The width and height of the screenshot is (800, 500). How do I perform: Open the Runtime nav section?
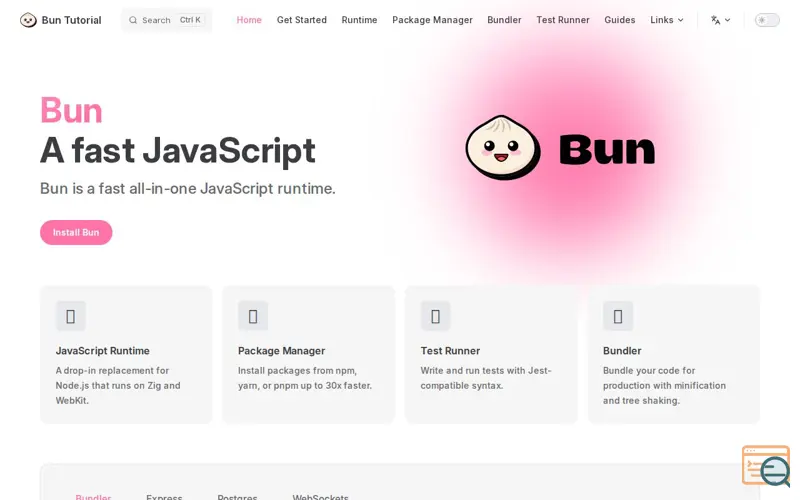[359, 20]
